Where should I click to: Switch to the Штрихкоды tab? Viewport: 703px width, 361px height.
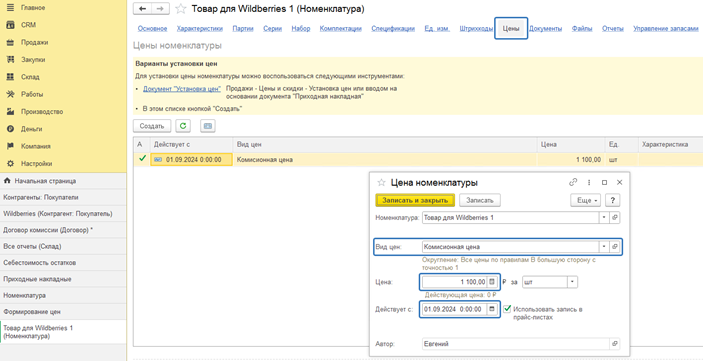click(476, 29)
